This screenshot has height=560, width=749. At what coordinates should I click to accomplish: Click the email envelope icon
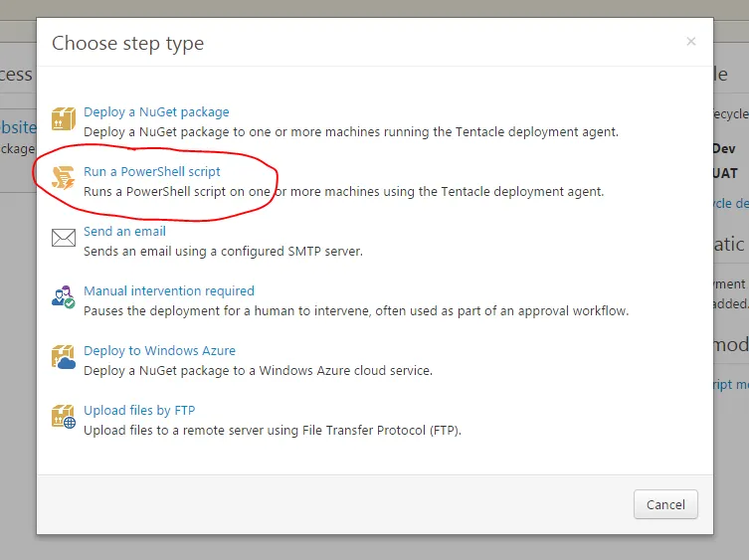[64, 239]
